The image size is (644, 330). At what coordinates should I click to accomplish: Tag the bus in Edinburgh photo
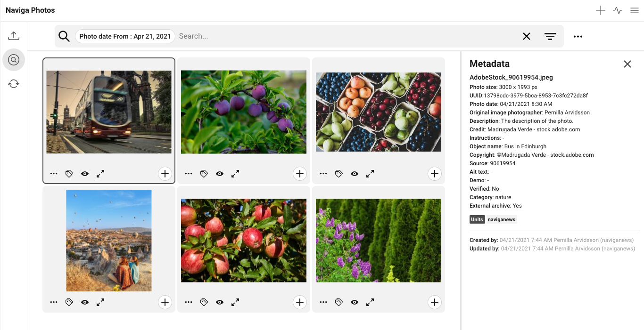[x=69, y=174]
